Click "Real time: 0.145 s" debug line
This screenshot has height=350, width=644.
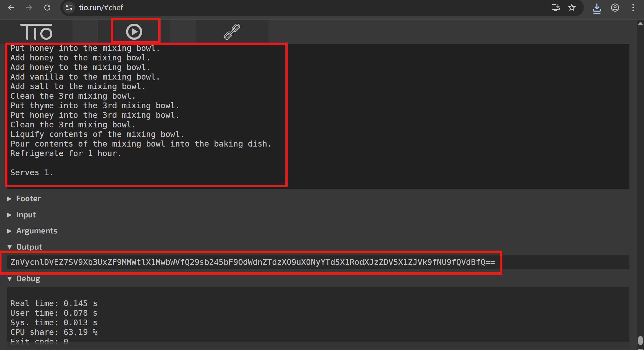click(54, 303)
